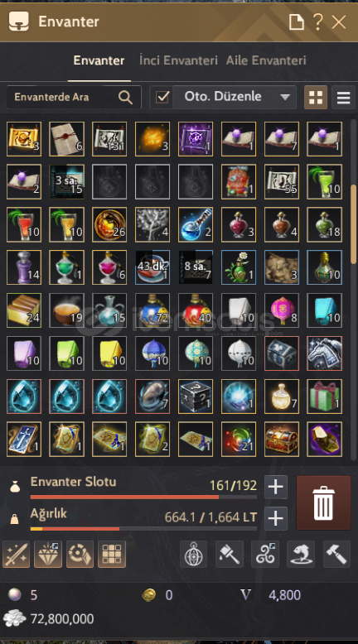Click the fish icon in the bottom toolbar

(x=301, y=554)
